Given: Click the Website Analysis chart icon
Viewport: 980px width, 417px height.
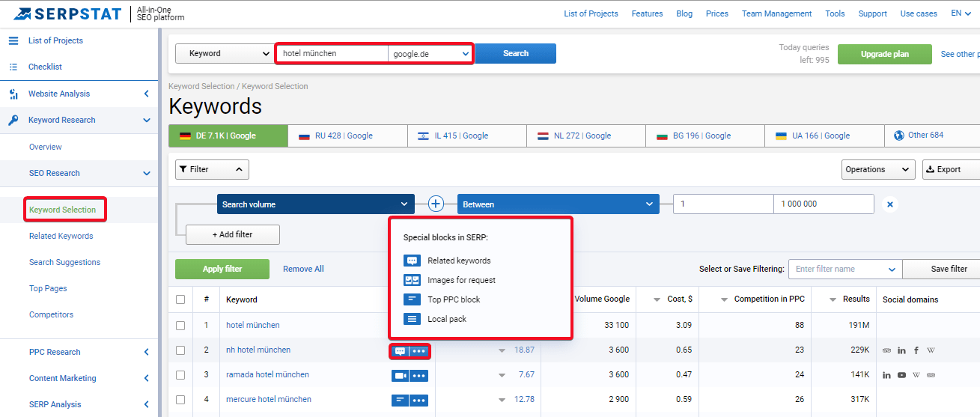Looking at the screenshot, I should [x=13, y=94].
